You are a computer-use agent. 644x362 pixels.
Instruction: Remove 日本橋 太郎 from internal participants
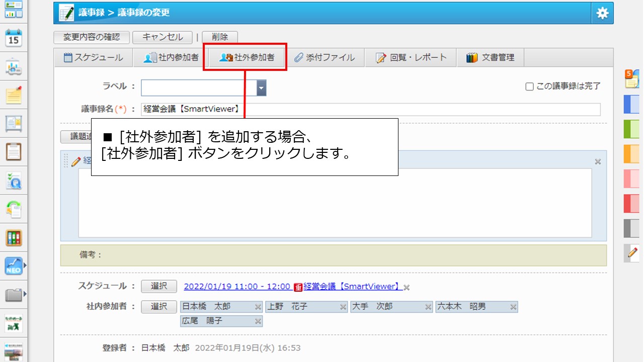coord(258,307)
